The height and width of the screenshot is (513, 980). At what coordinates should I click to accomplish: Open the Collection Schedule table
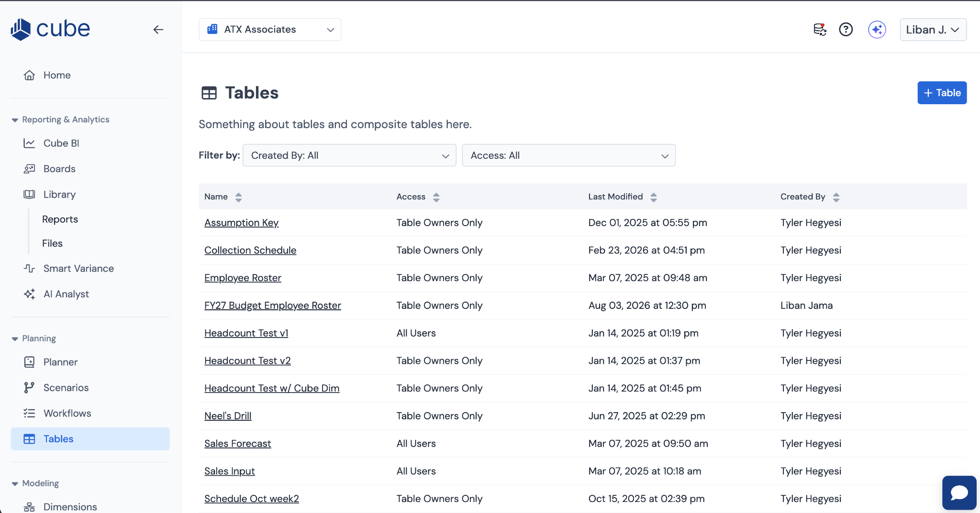pyautogui.click(x=250, y=251)
